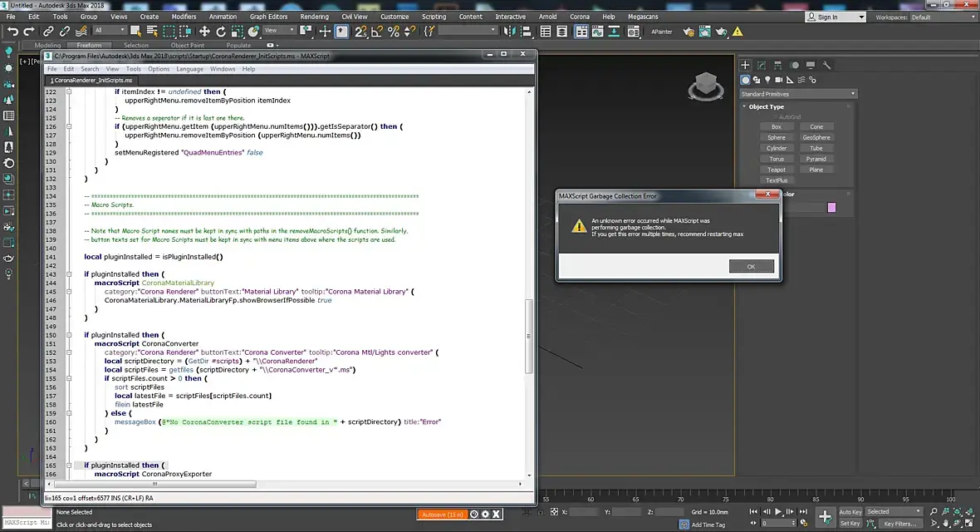Click the Cameras category icon
The width and height of the screenshot is (980, 532).
point(778,80)
